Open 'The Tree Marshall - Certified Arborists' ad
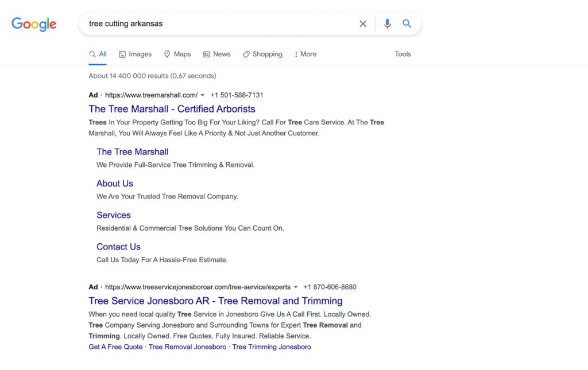Image resolution: width=588 pixels, height=370 pixels. [x=172, y=109]
